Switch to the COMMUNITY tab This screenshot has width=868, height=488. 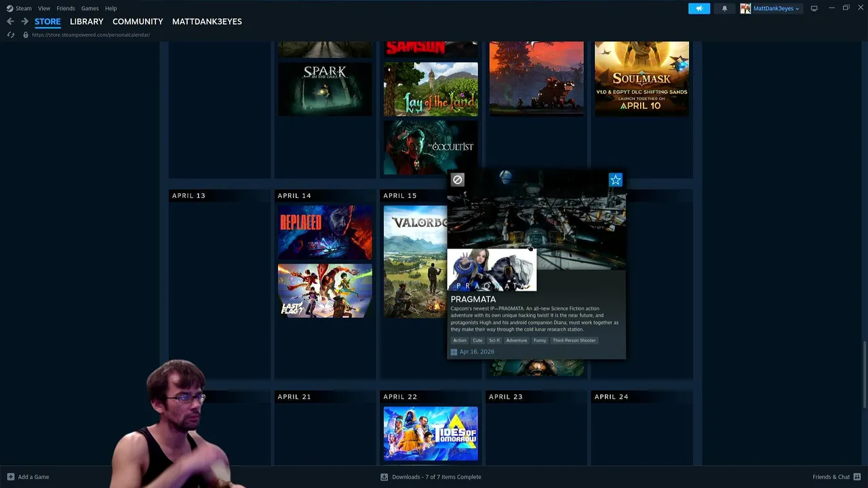coord(138,22)
